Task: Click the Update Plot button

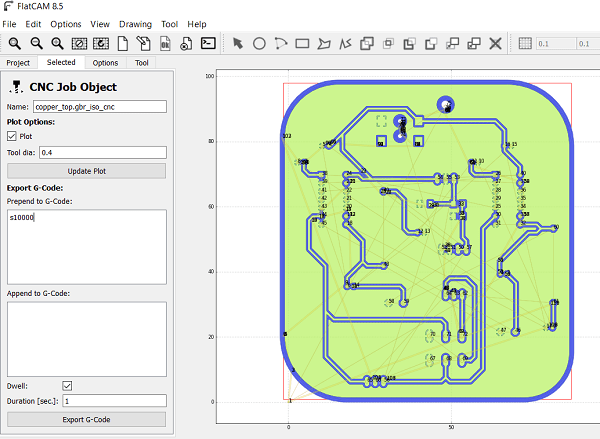Action: point(86,171)
